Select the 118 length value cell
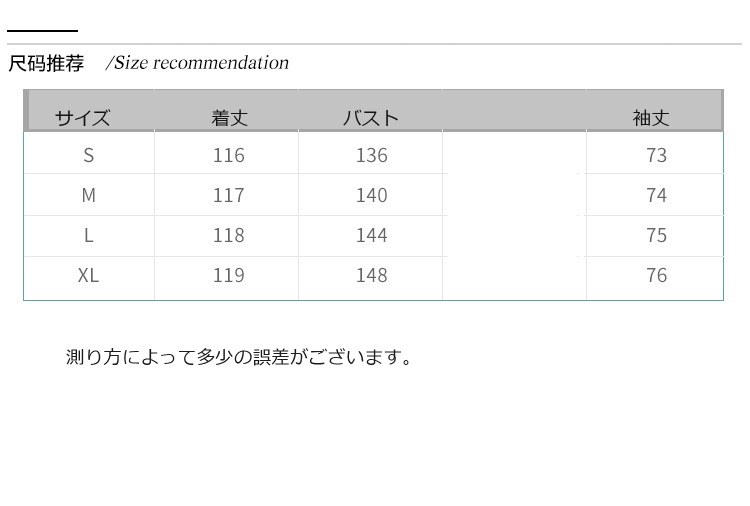 click(229, 235)
